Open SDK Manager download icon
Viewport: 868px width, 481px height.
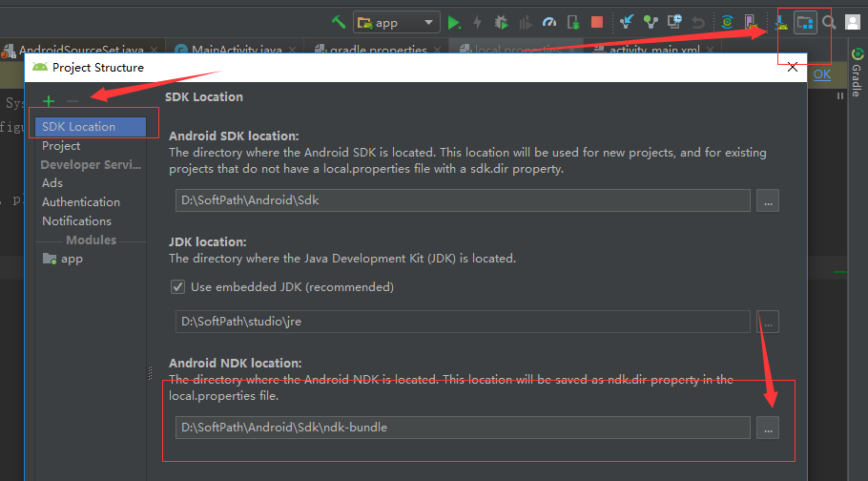[x=781, y=23]
